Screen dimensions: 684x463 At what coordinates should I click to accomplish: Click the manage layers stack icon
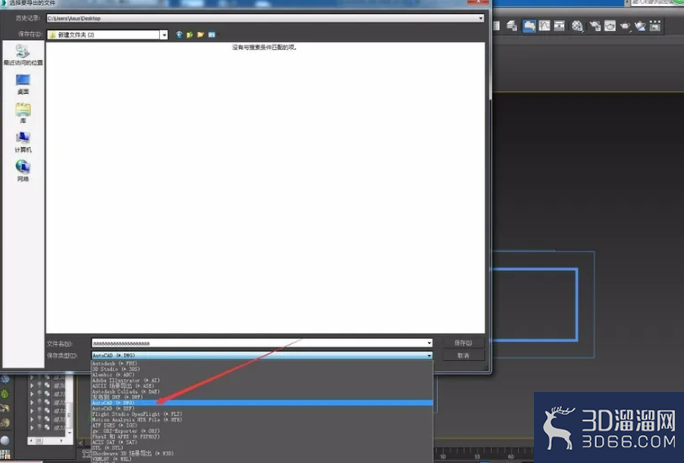tap(512, 26)
